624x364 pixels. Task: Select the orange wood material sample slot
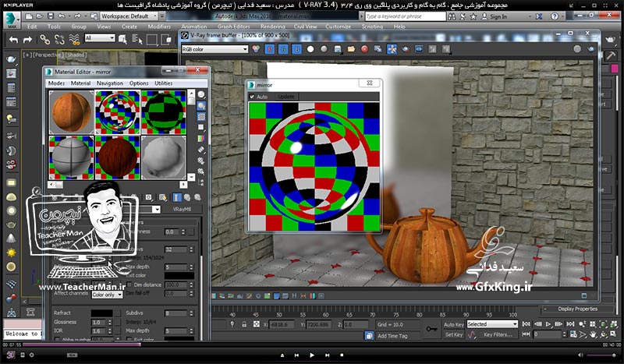coord(71,112)
